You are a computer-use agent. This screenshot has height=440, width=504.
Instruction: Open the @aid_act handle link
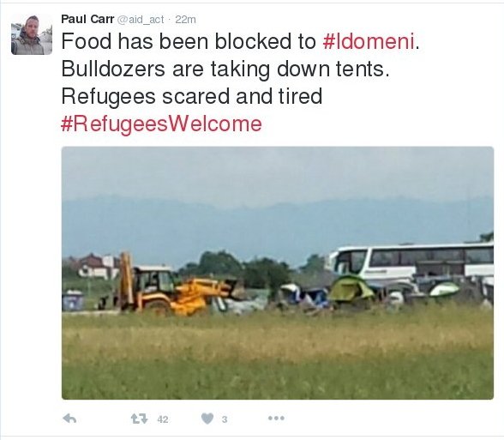pos(141,20)
